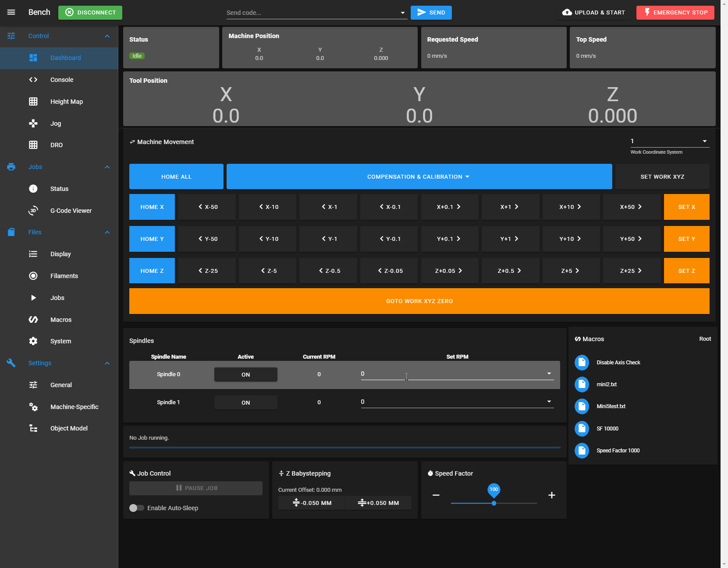Viewport: 728px width, 568px height.
Task: Click the Files Display list icon
Action: 33,254
